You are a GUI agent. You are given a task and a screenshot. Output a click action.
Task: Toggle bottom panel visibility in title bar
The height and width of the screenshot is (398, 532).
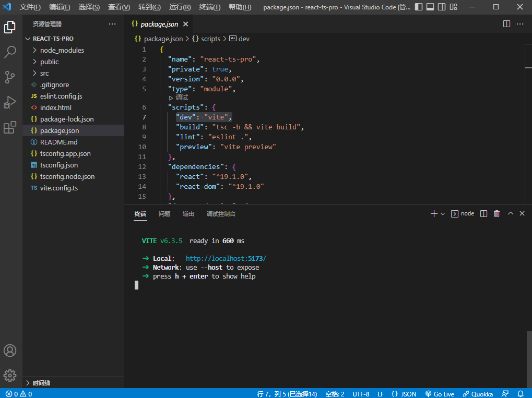(430, 7)
